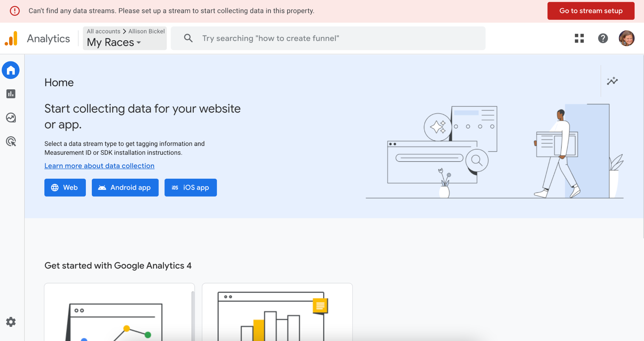Open the Advertising icon in sidebar

pos(11,142)
